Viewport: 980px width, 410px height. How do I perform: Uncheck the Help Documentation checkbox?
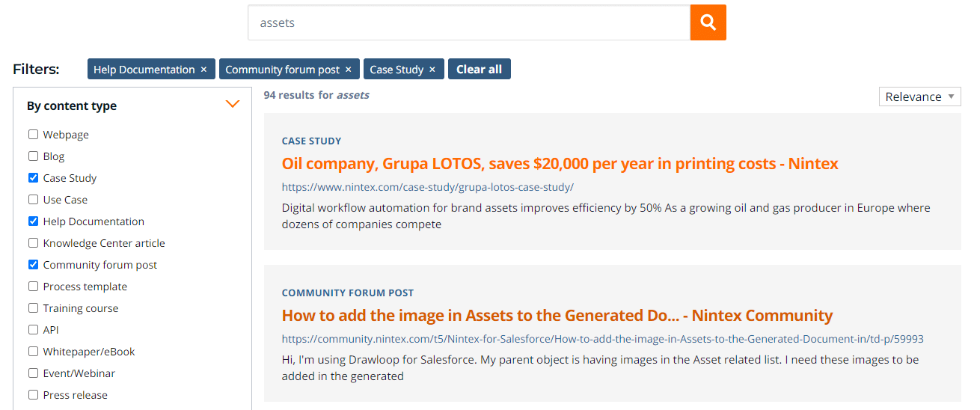pyautogui.click(x=33, y=221)
